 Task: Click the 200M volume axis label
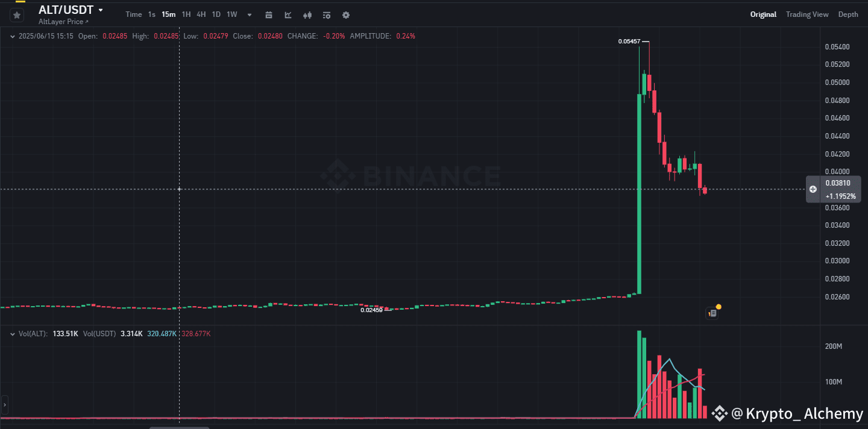pos(833,346)
